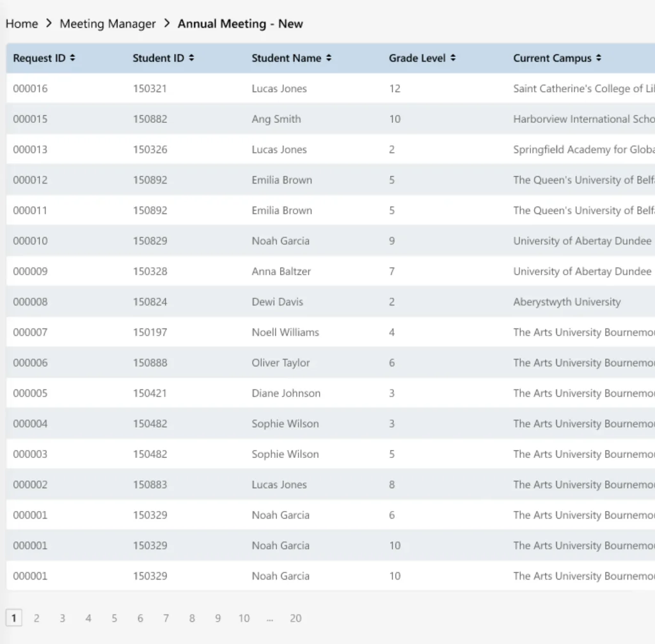Image resolution: width=655 pixels, height=644 pixels.
Task: Click student ID 150326
Action: [x=150, y=150]
